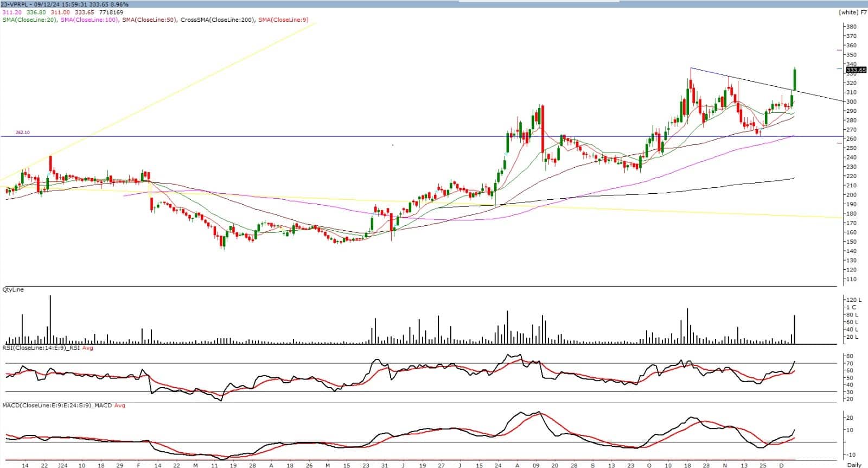Select the QtyLine volume panel label

tap(12, 290)
